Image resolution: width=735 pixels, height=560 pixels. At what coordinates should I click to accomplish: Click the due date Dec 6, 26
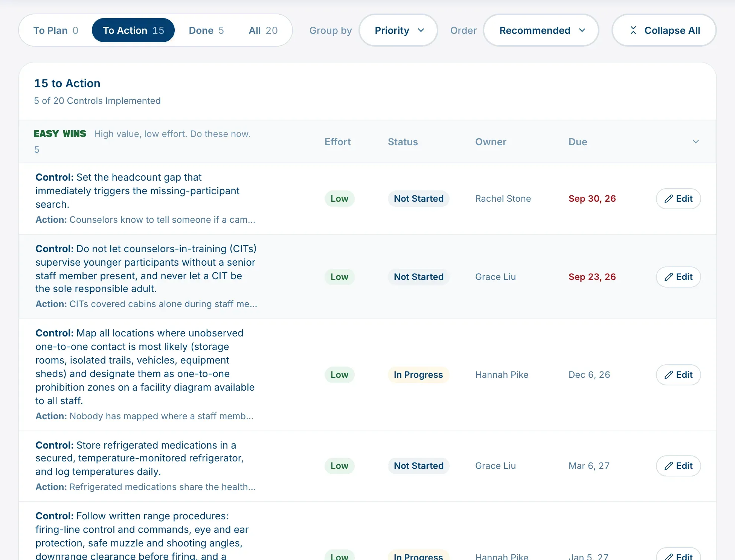point(589,375)
